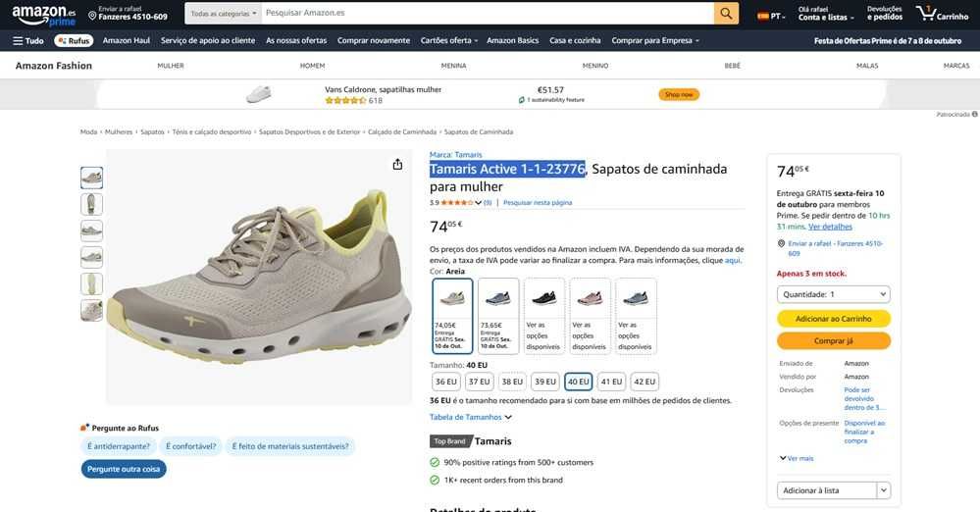980x512 pixels.
Task: Click the Top Brand badge
Action: pyautogui.click(x=450, y=441)
